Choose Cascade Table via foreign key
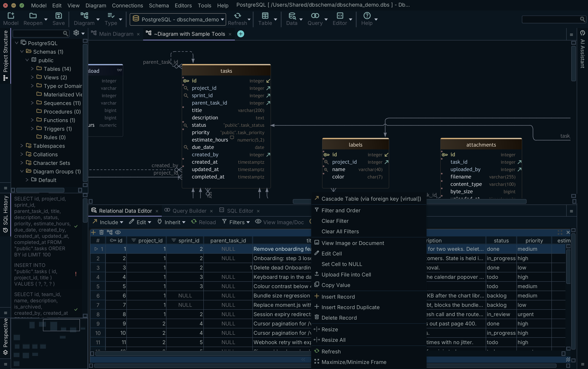 [369, 199]
